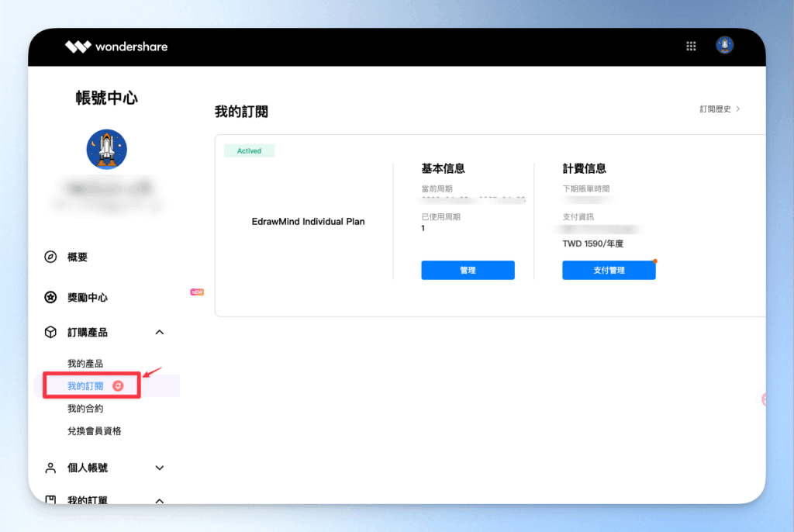Open 兌換會員資格 submenu item
The image size is (794, 532).
point(94,430)
